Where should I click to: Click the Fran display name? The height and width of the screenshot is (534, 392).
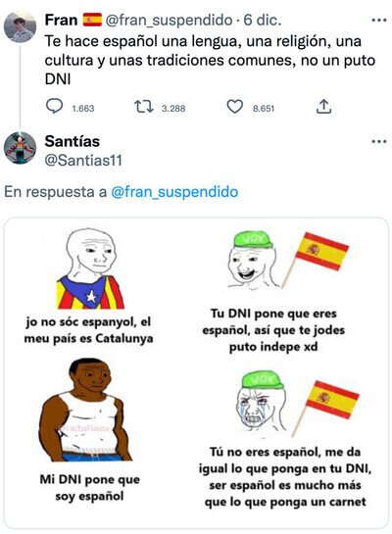[62, 20]
